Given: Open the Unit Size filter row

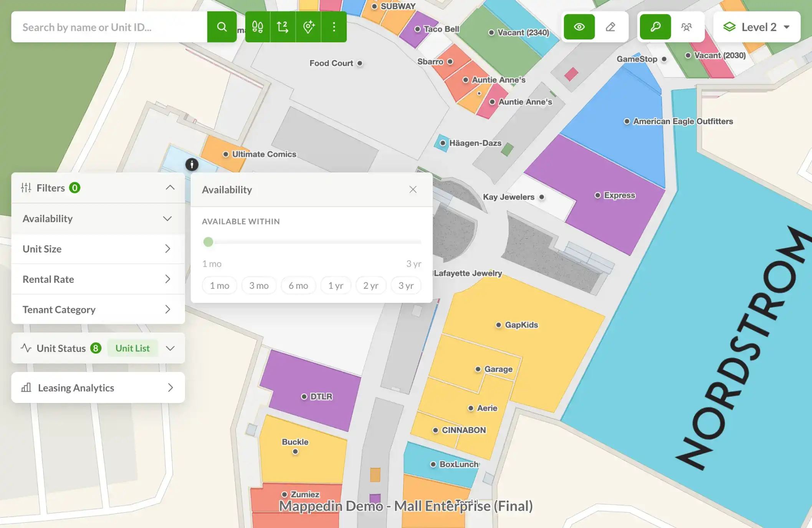Looking at the screenshot, I should click(98, 249).
